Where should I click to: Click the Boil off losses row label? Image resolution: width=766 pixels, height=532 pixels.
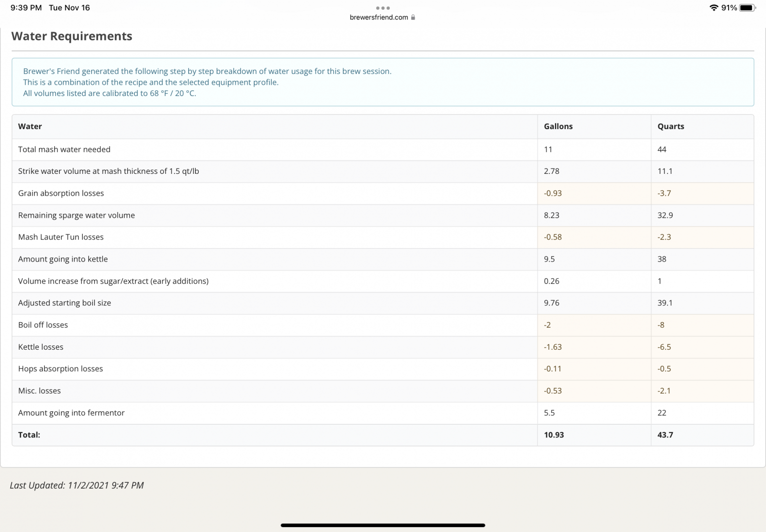(43, 325)
